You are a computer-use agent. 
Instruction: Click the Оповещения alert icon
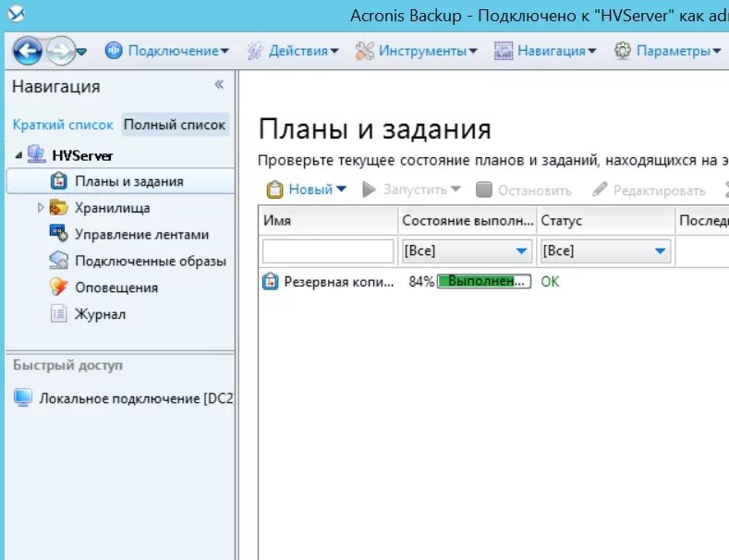pyautogui.click(x=58, y=287)
